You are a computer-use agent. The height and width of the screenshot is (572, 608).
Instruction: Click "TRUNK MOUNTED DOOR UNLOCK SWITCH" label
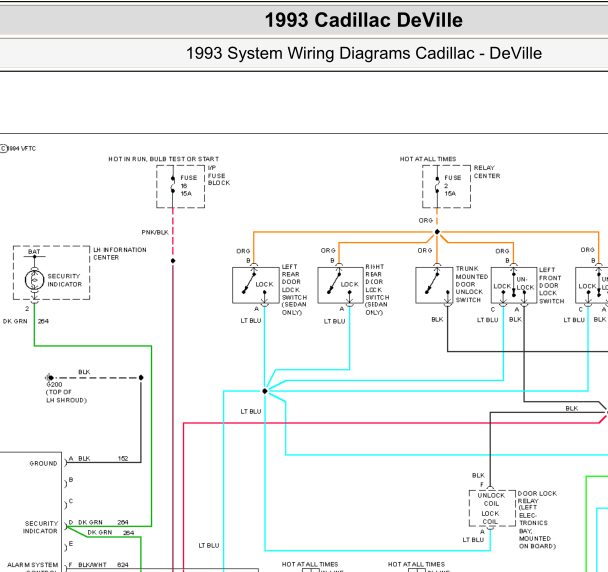[x=472, y=284]
